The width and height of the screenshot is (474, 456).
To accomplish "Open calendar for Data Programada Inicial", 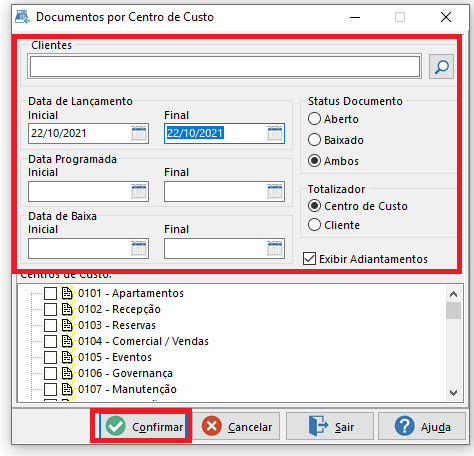I will pos(139,191).
